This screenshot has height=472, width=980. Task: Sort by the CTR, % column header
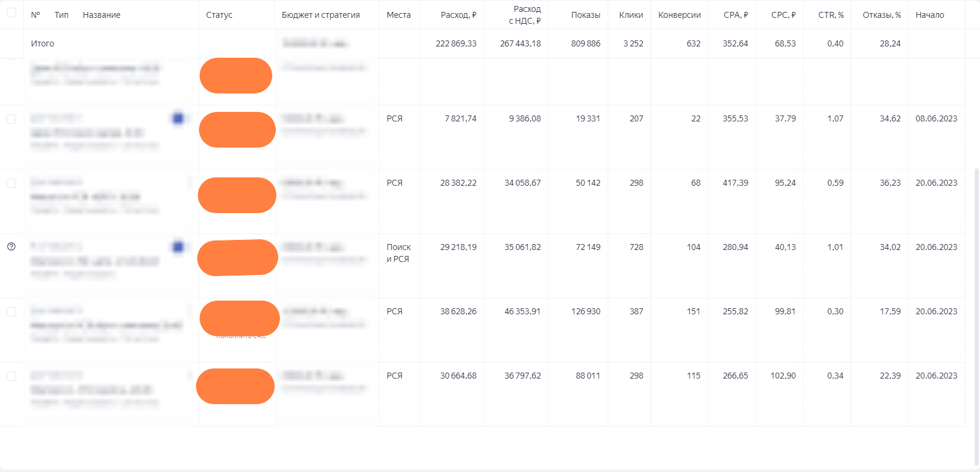[831, 15]
